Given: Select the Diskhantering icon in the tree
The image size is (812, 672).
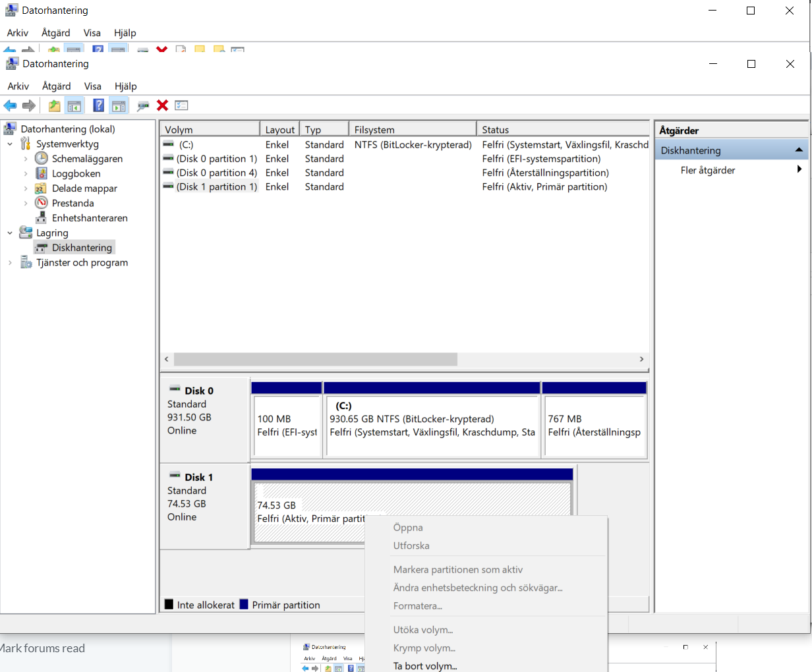Looking at the screenshot, I should 42,248.
